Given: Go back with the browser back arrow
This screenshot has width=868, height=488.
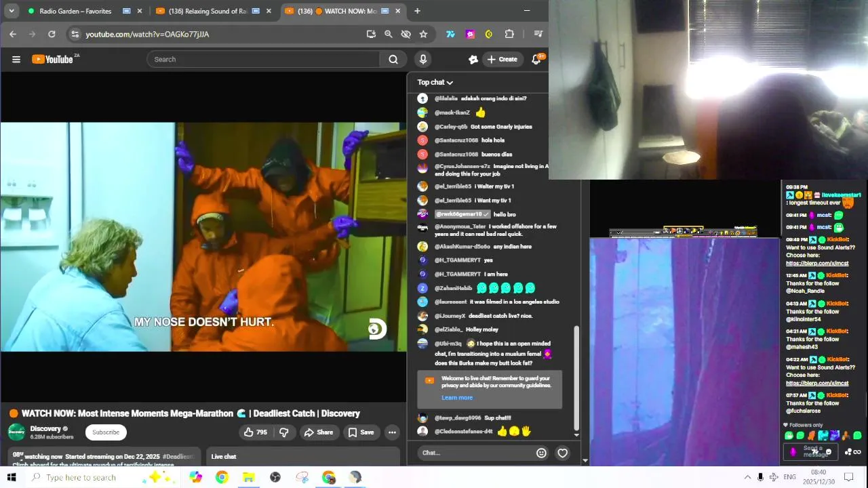Looking at the screenshot, I should point(13,34).
